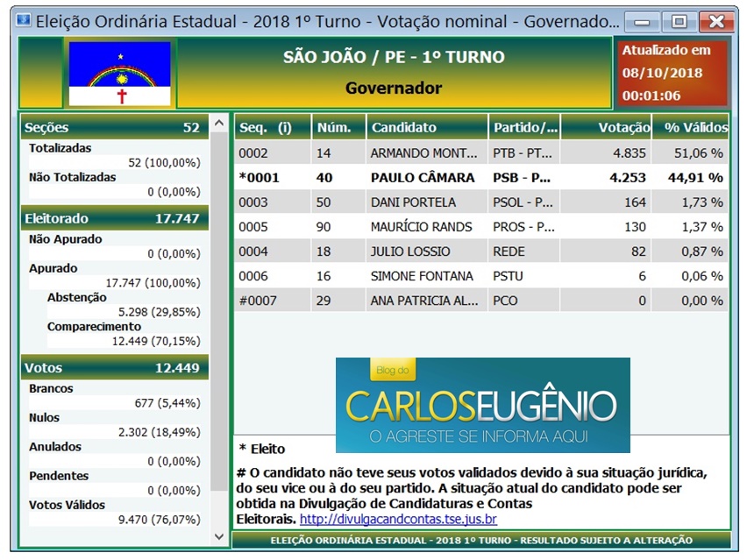Click the left panel vertical scrollbar thumb
747x560 pixels.
pos(219,312)
